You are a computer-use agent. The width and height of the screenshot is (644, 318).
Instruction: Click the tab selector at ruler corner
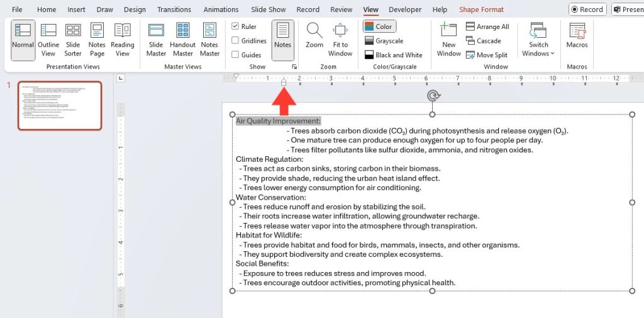(121, 77)
